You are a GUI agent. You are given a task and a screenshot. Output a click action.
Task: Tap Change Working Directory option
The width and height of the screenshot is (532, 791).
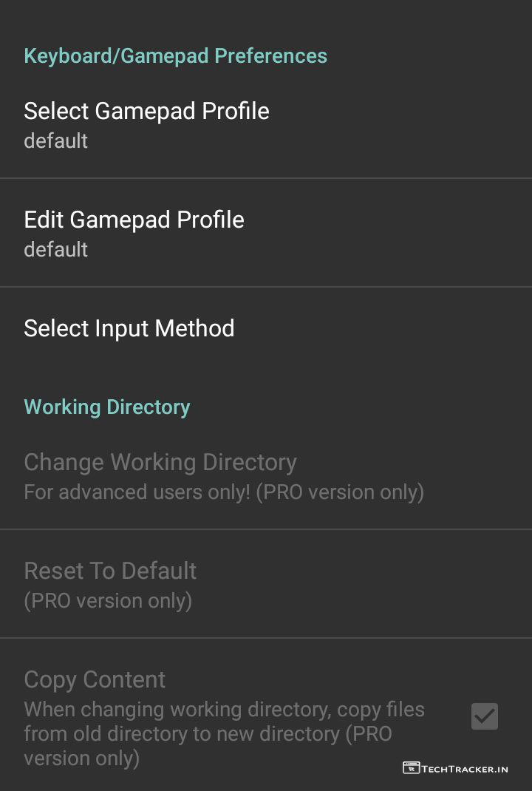[160, 463]
